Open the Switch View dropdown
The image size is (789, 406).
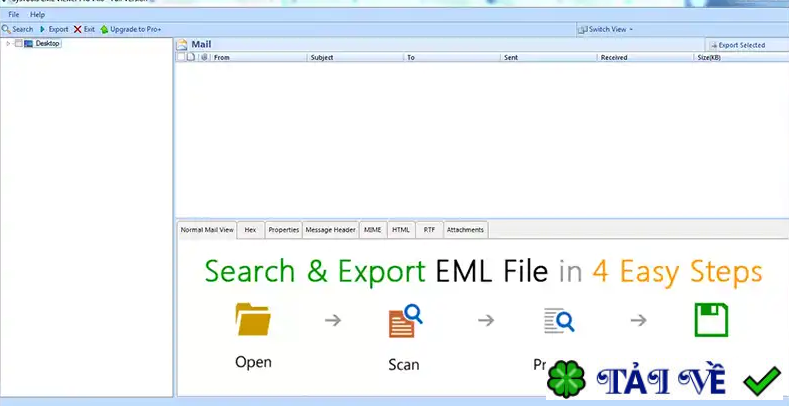605,29
